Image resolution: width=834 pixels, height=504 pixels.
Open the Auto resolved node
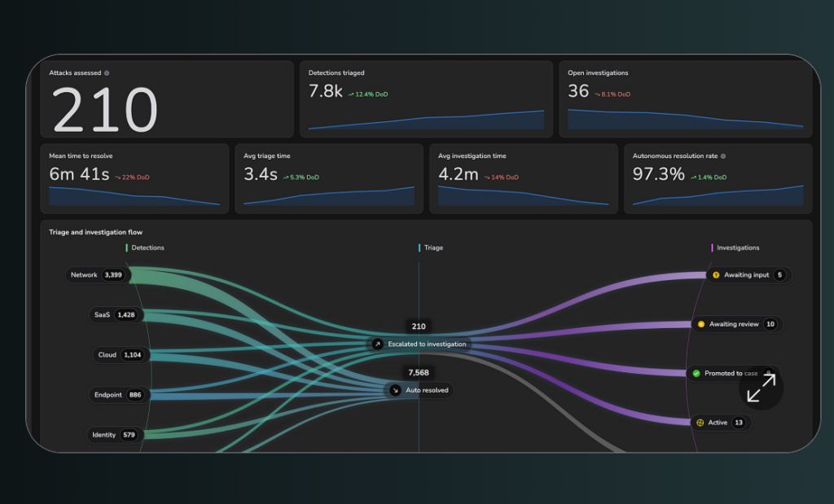(x=419, y=390)
